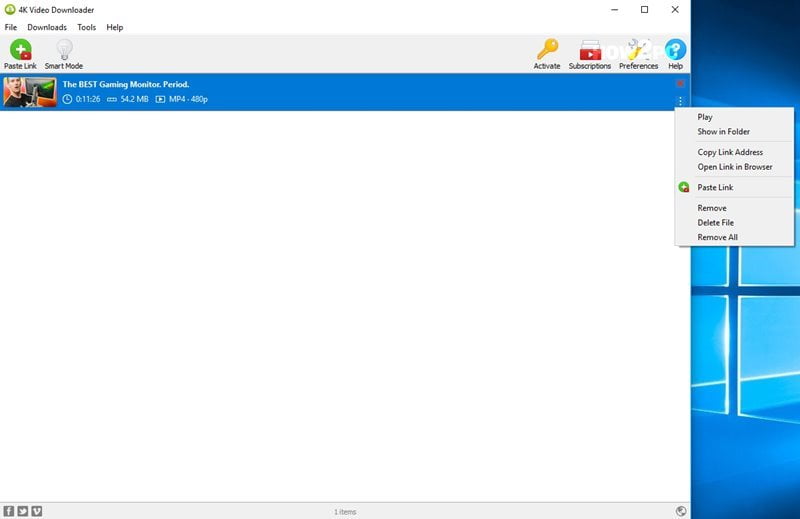
Task: Click the red remove icon on video row
Action: pos(680,83)
